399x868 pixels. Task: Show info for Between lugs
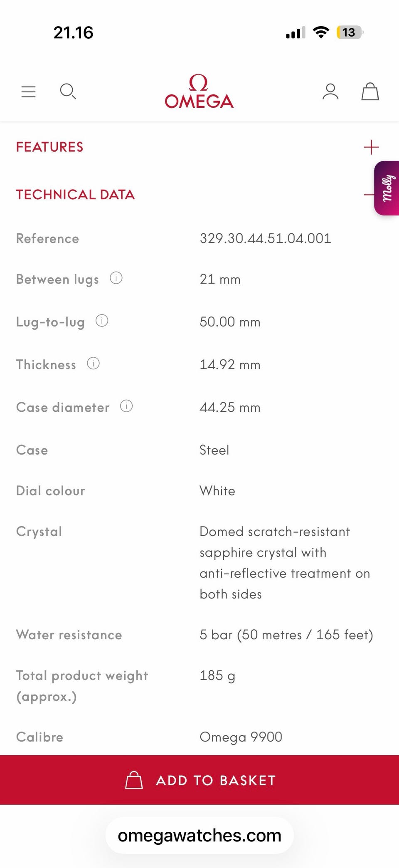pyautogui.click(x=116, y=278)
